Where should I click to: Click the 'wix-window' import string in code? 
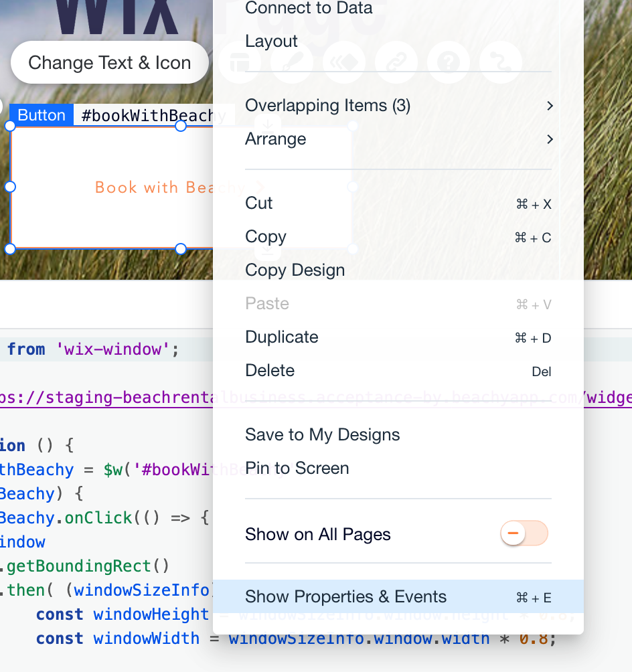pos(112,349)
